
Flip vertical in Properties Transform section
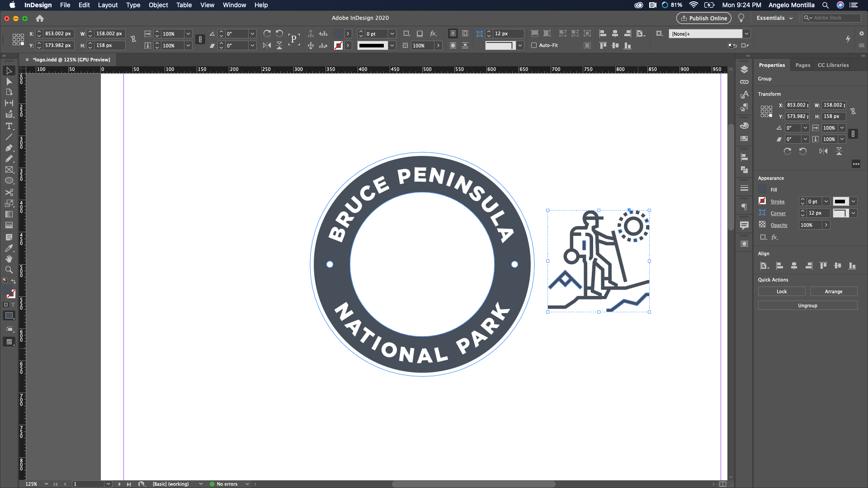tap(839, 151)
